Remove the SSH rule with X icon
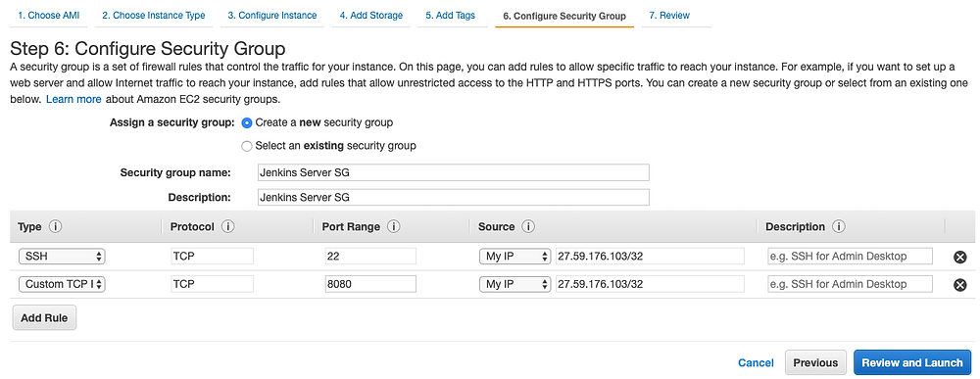Image resolution: width=980 pixels, height=379 pixels. point(960,257)
